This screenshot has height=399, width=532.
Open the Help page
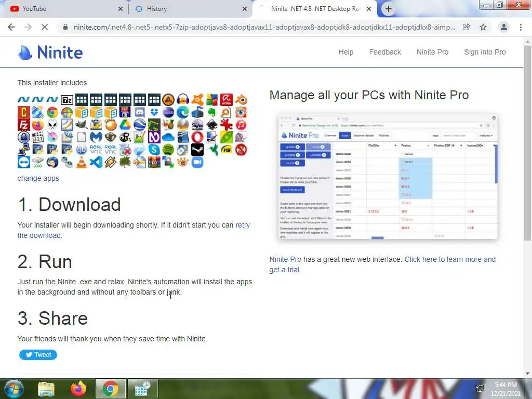(345, 52)
